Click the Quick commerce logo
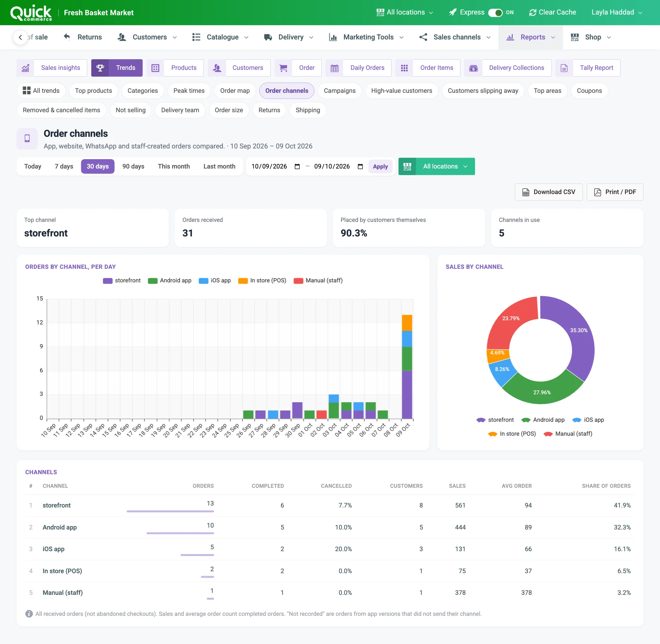Screen dimensions: 660x644 click(x=31, y=13)
